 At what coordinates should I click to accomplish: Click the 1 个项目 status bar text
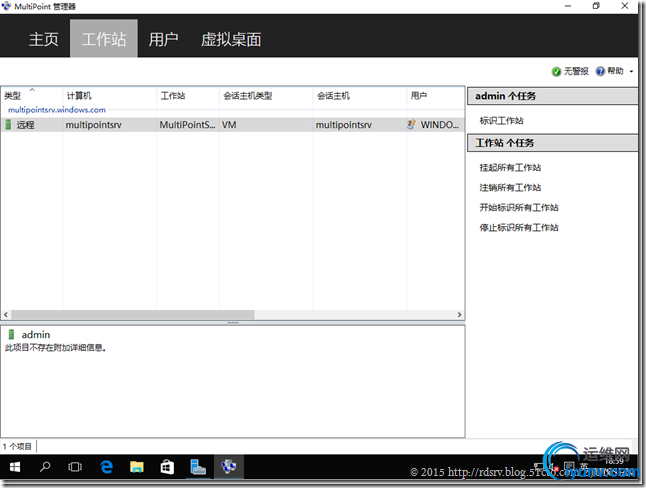tap(17, 446)
